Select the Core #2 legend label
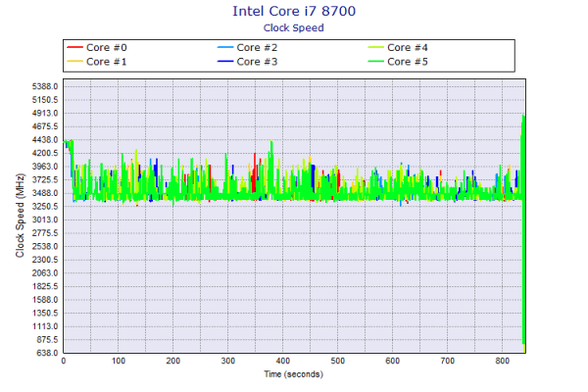This screenshot has height=392, width=588. tap(257, 48)
